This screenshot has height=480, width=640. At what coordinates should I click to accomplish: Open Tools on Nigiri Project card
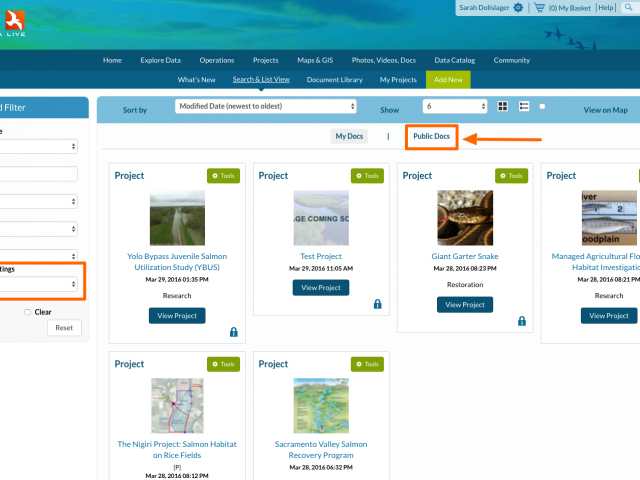point(223,364)
